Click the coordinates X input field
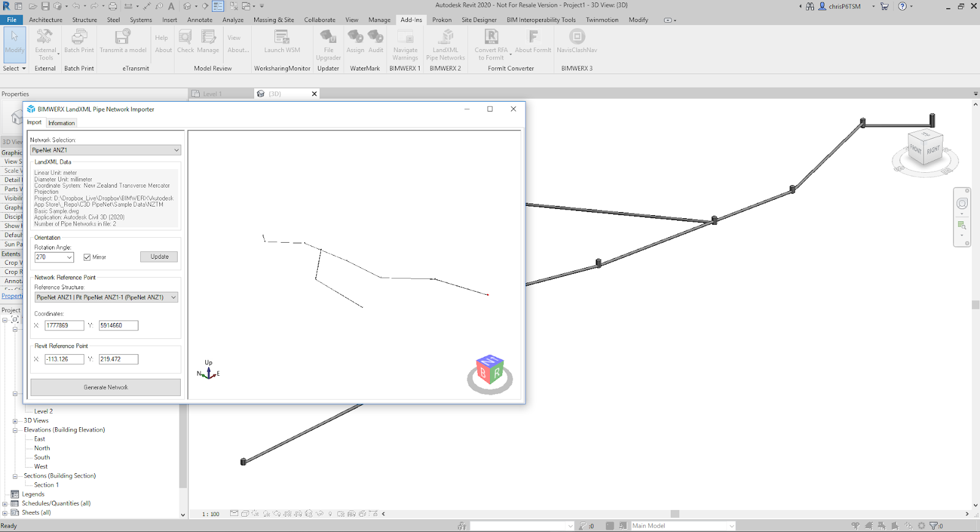Viewport: 980px width, 532px height. click(x=64, y=325)
